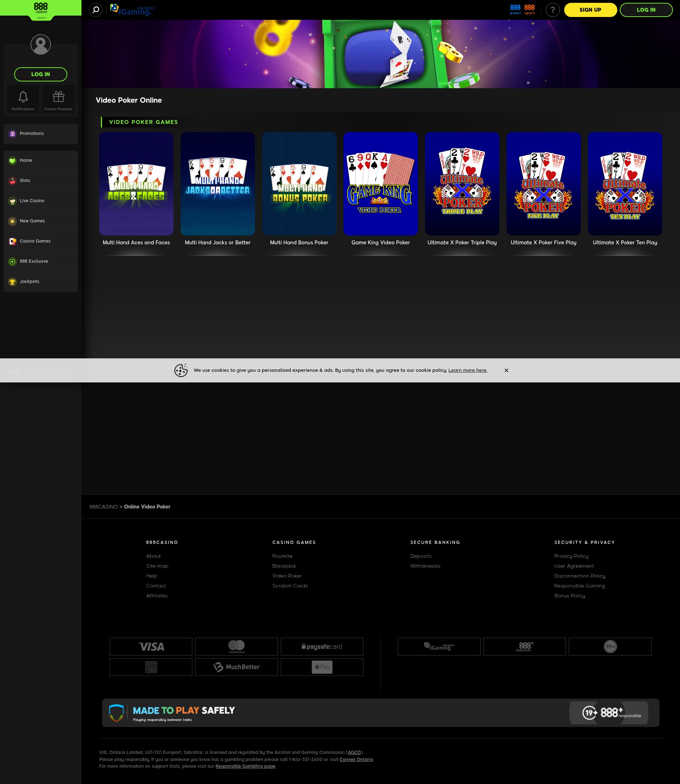Click the footer 888 responsible badge
Viewport: 680px width, 784px height.
pos(525,646)
